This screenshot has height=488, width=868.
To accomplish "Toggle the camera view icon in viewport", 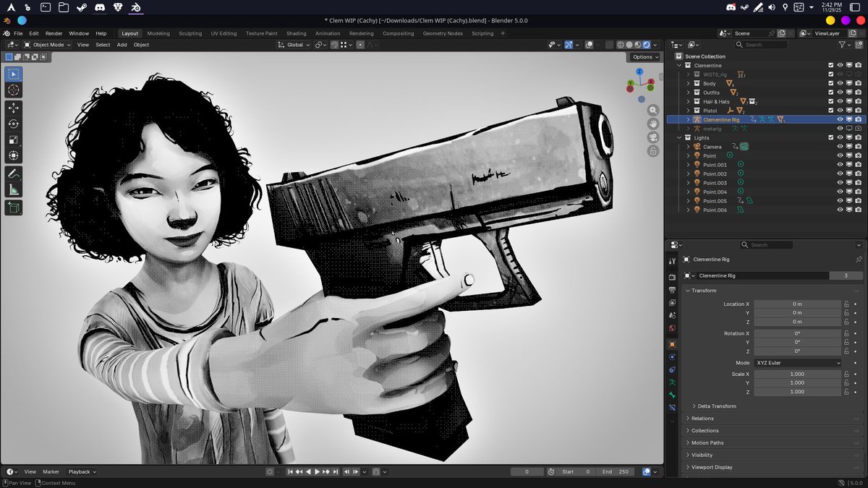I will tap(653, 137).
